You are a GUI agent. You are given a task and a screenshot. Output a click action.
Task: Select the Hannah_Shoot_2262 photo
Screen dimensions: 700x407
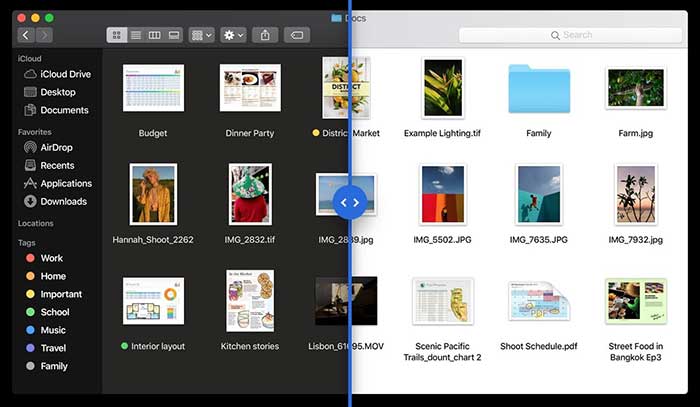(x=153, y=194)
